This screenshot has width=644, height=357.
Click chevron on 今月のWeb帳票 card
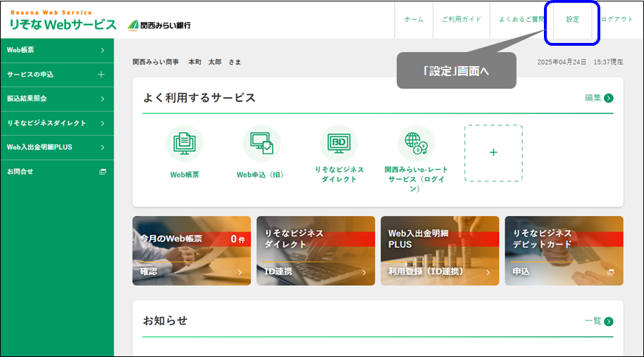(x=240, y=272)
